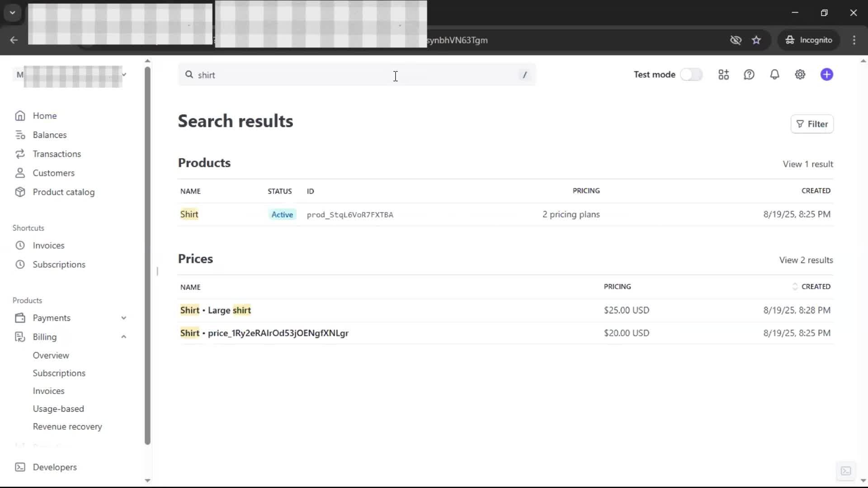The height and width of the screenshot is (488, 868).
Task: Open Billing Overview
Action: (x=51, y=355)
